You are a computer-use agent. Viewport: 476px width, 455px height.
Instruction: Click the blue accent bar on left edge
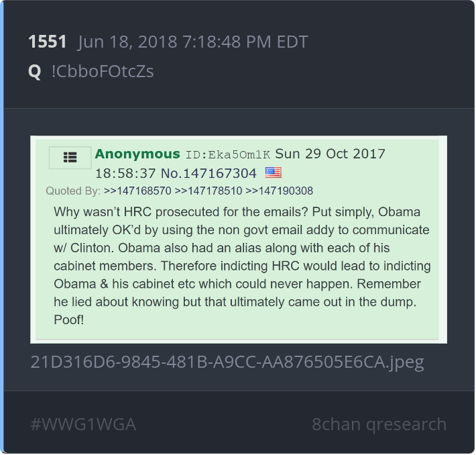click(x=1, y=227)
